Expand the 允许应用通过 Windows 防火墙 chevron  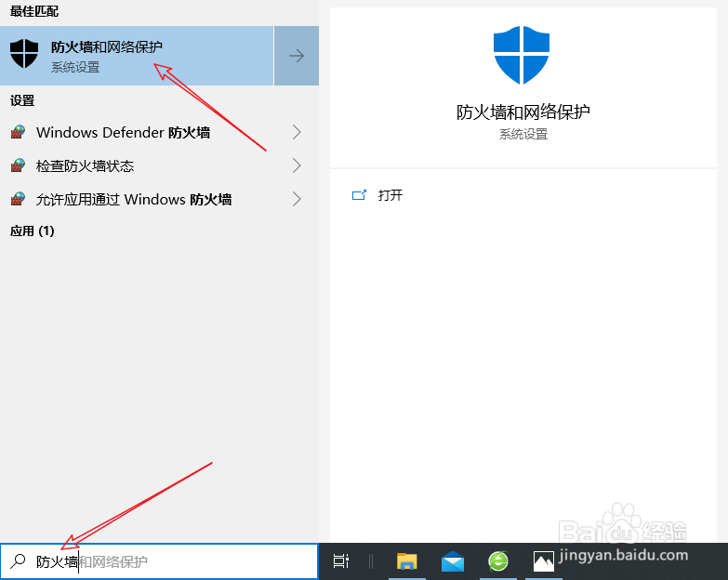click(297, 200)
